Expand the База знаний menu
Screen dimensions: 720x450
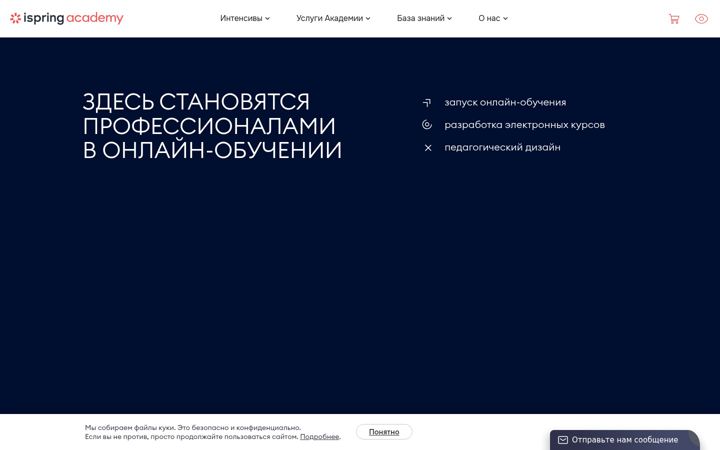pyautogui.click(x=424, y=18)
